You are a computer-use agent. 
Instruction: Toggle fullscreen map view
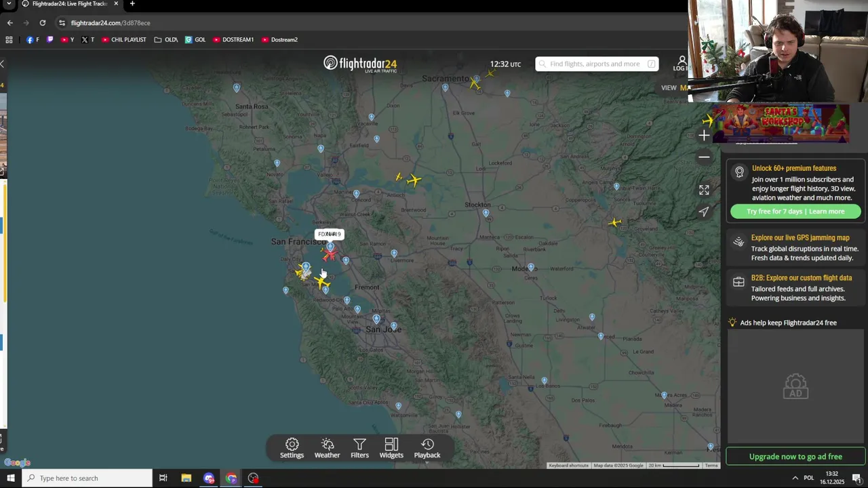pyautogui.click(x=704, y=190)
